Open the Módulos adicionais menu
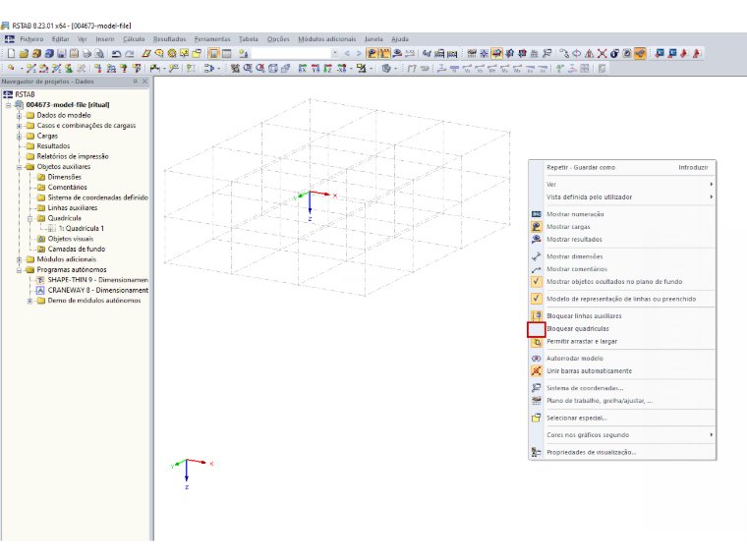Image resolution: width=747 pixels, height=560 pixels. pos(326,39)
